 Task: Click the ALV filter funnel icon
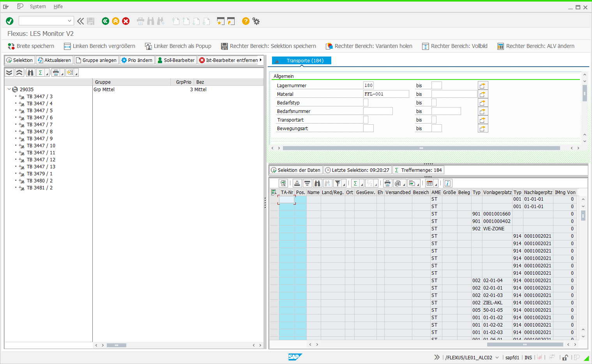tap(338, 183)
